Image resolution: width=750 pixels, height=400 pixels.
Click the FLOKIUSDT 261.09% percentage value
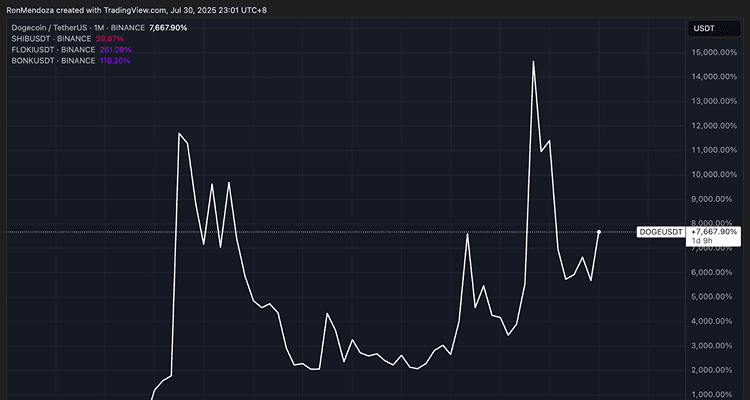coord(115,50)
